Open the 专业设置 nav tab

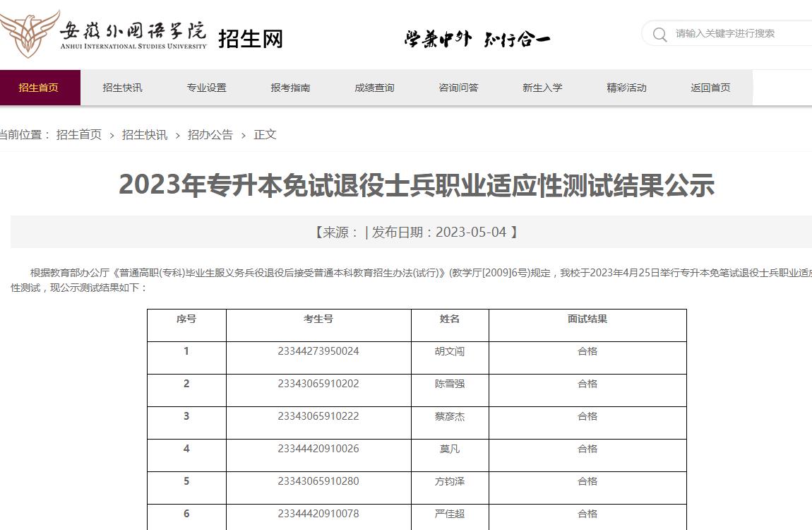[207, 88]
